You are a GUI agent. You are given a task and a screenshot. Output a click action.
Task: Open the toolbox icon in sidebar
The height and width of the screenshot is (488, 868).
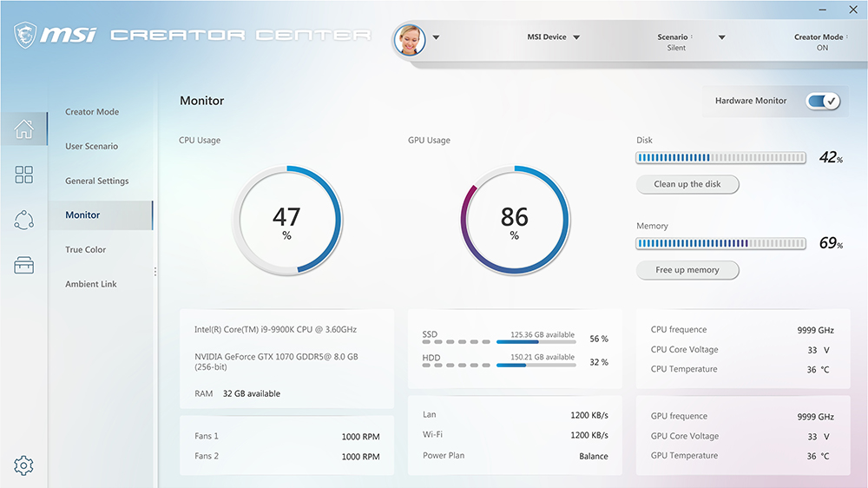(23, 266)
